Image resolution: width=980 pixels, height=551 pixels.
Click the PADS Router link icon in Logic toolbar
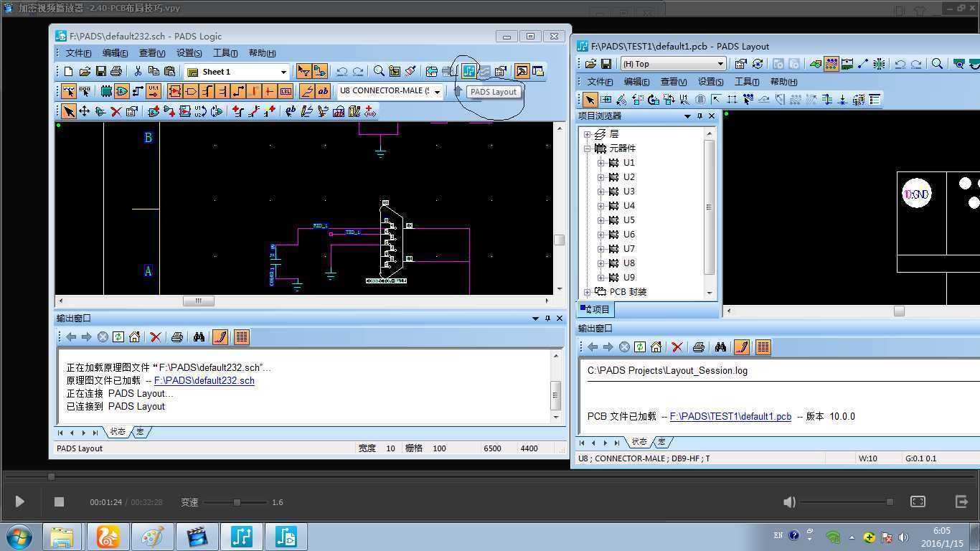pyautogui.click(x=484, y=71)
